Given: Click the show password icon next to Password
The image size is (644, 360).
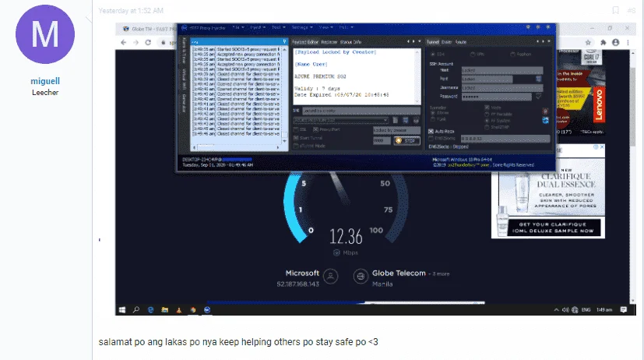Looking at the screenshot, I should [538, 96].
